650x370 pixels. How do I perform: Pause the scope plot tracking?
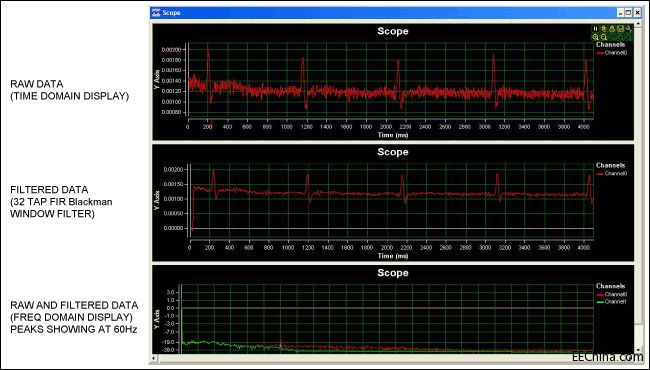tap(596, 29)
